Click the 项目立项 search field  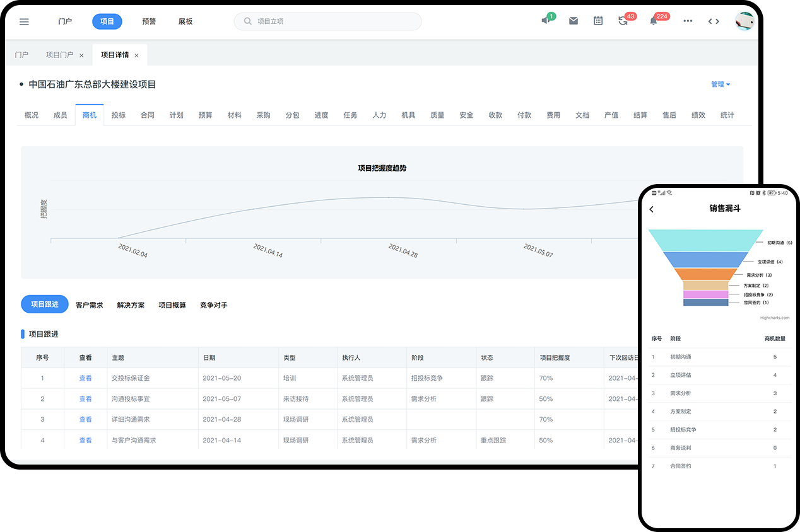click(328, 21)
